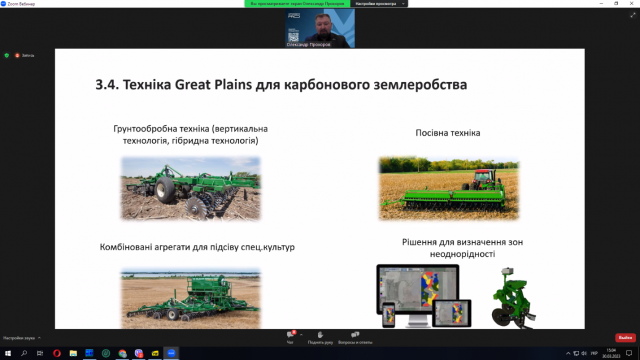Click the red Leave button
Image resolution: width=640 pixels, height=360 pixels.
click(x=625, y=338)
